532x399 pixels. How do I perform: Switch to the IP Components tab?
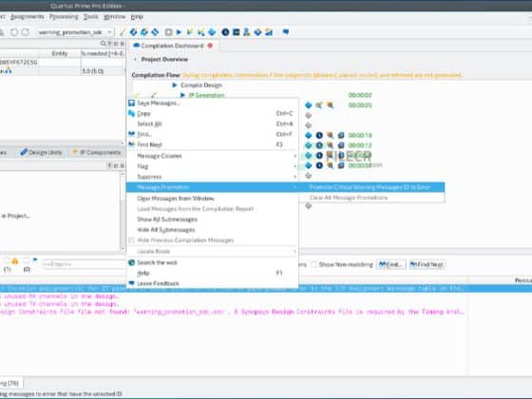point(97,152)
